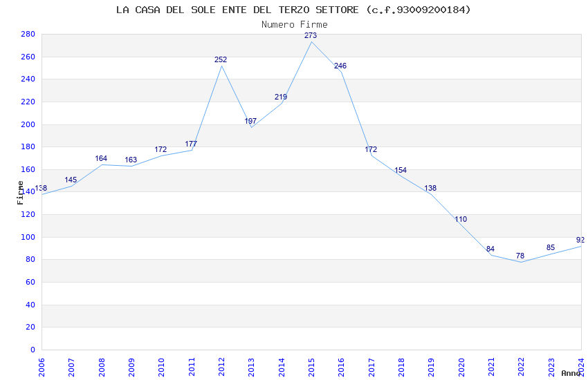588x380 pixels.
Task: Click the x-axis year 2011
Action: coord(192,368)
